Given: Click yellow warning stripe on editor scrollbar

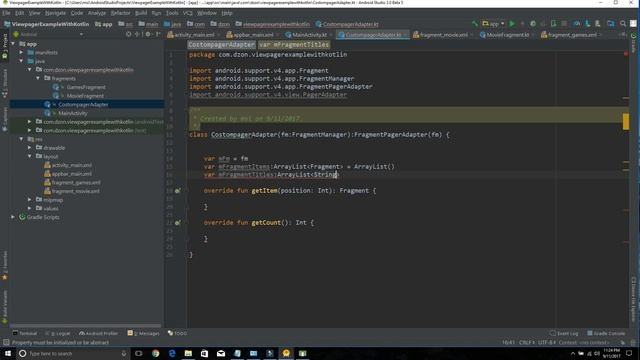Looking at the screenshot, I should point(626,122).
